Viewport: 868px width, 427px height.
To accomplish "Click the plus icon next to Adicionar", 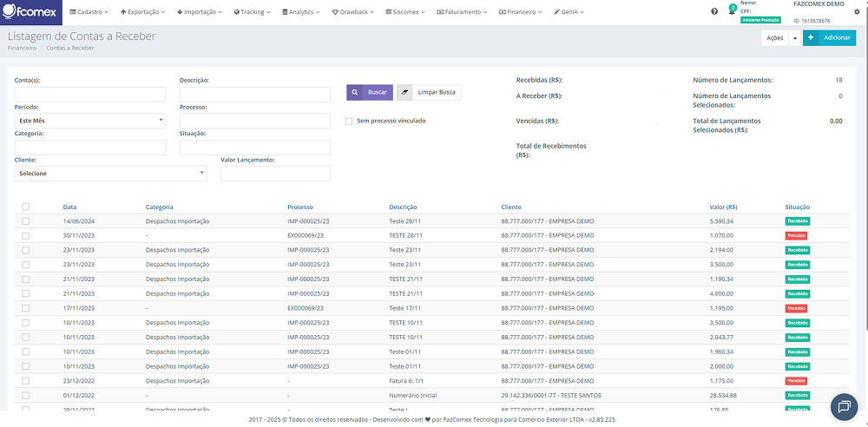I will (x=811, y=38).
